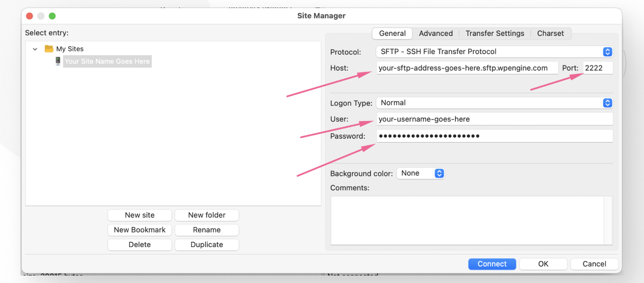Click the New folder button
The height and width of the screenshot is (283, 644).
(x=207, y=215)
